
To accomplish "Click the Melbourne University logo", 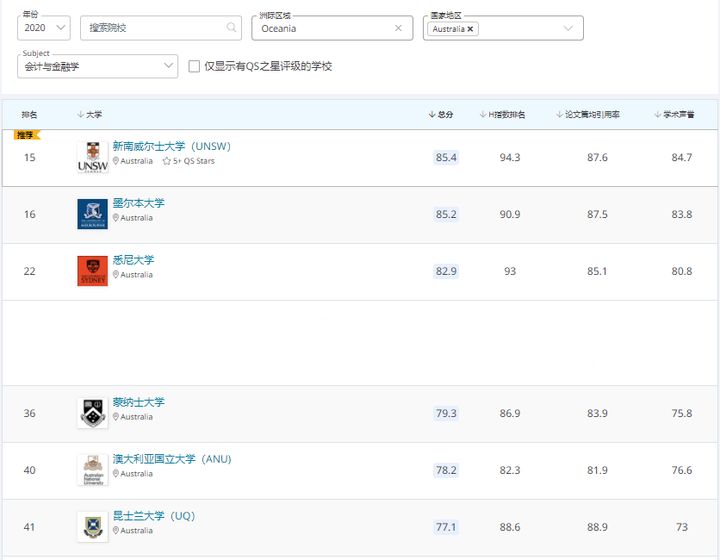I will click(93, 214).
